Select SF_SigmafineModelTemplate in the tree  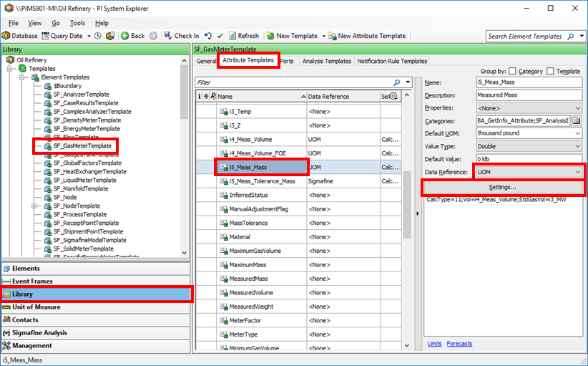[90, 240]
